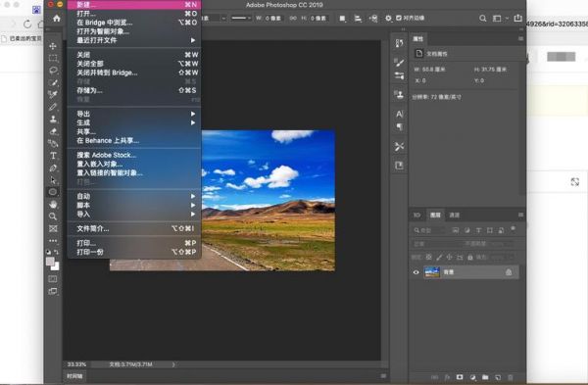
Task: Select the Lasso tool
Action: pyautogui.click(x=53, y=71)
